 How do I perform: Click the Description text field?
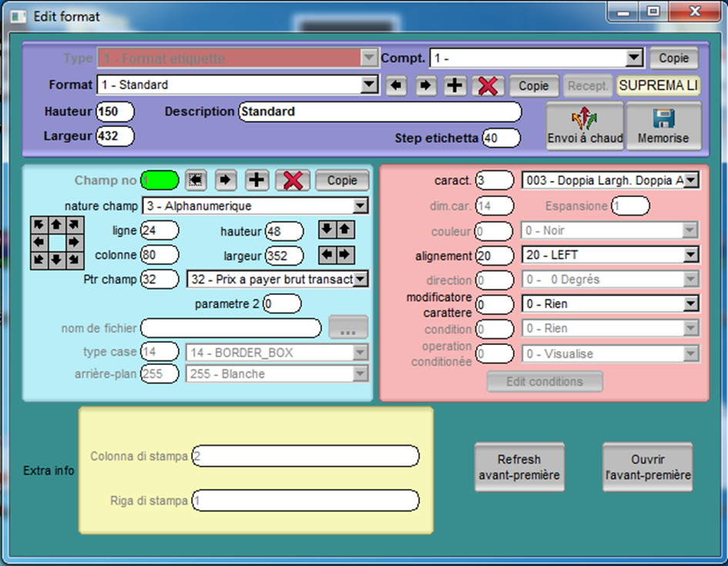point(380,112)
